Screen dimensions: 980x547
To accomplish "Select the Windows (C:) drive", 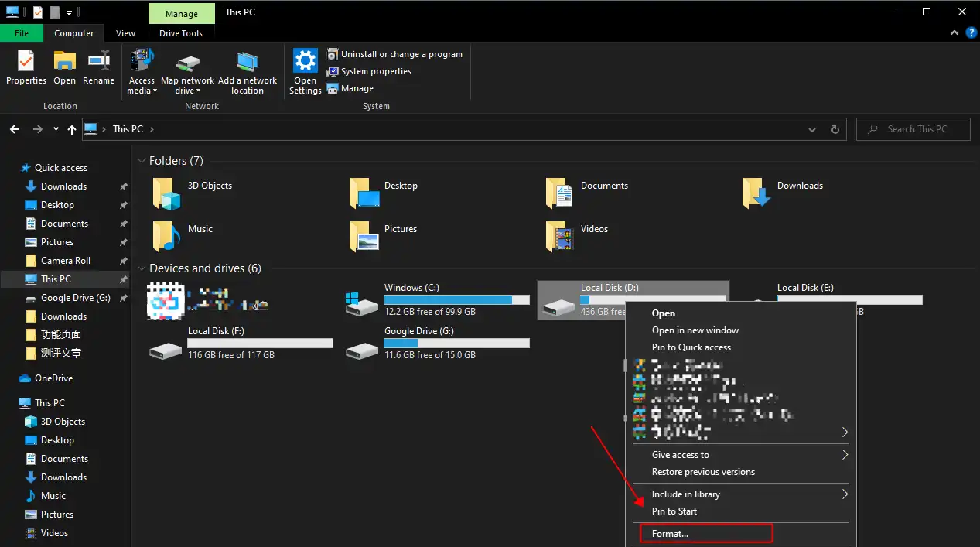I will coord(438,300).
